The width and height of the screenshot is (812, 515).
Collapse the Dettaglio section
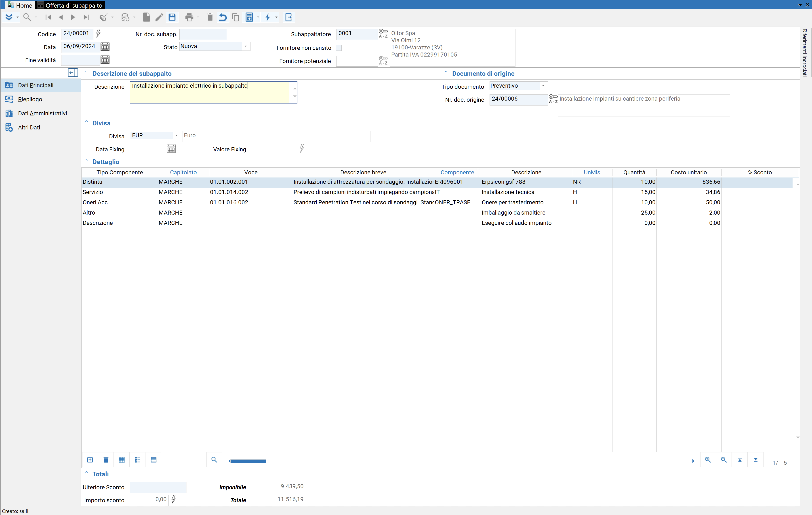point(86,160)
